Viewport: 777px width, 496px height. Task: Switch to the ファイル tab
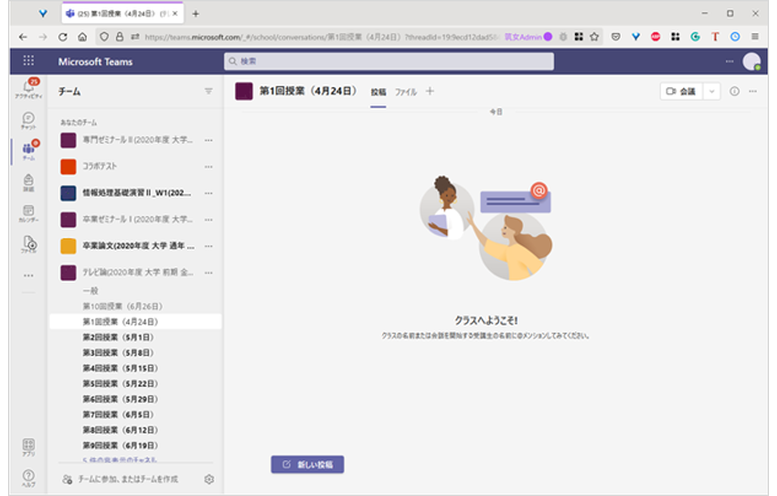point(406,92)
